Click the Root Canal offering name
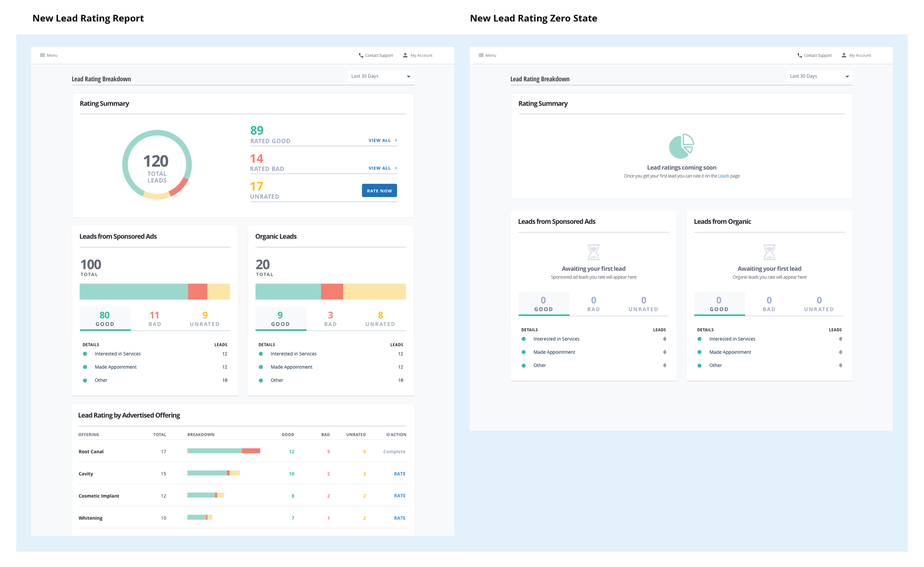The image size is (924, 567). coord(91,452)
